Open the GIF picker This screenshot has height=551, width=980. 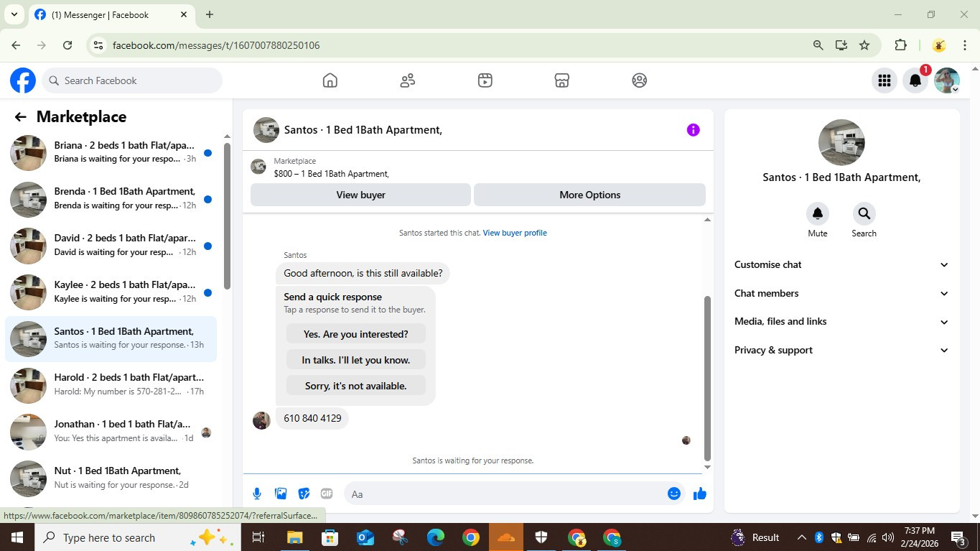(327, 494)
